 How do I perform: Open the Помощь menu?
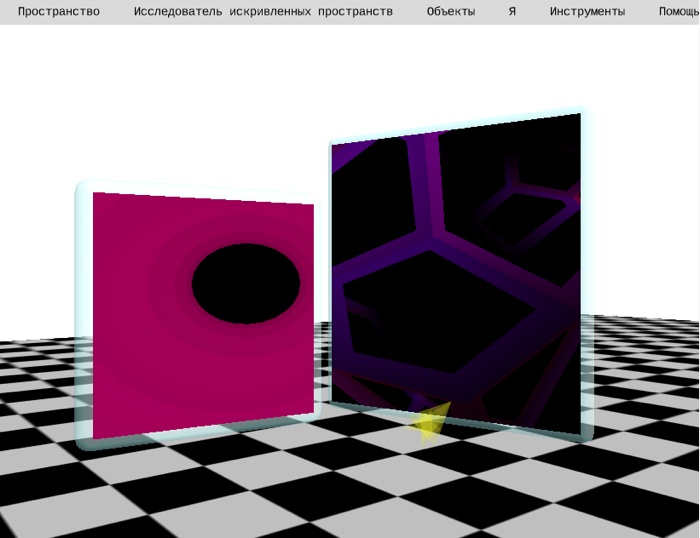click(679, 12)
